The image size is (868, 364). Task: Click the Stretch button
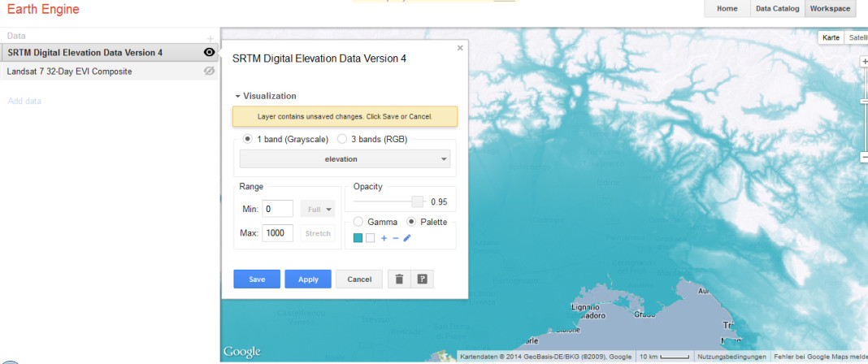click(318, 233)
